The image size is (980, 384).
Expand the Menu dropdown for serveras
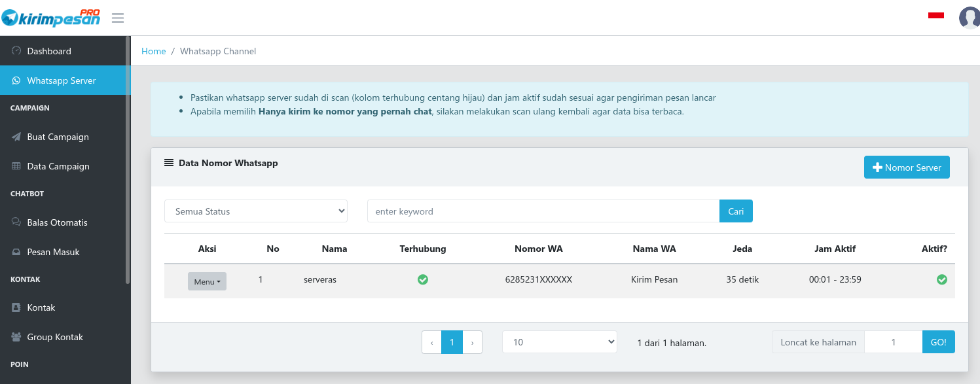207,281
